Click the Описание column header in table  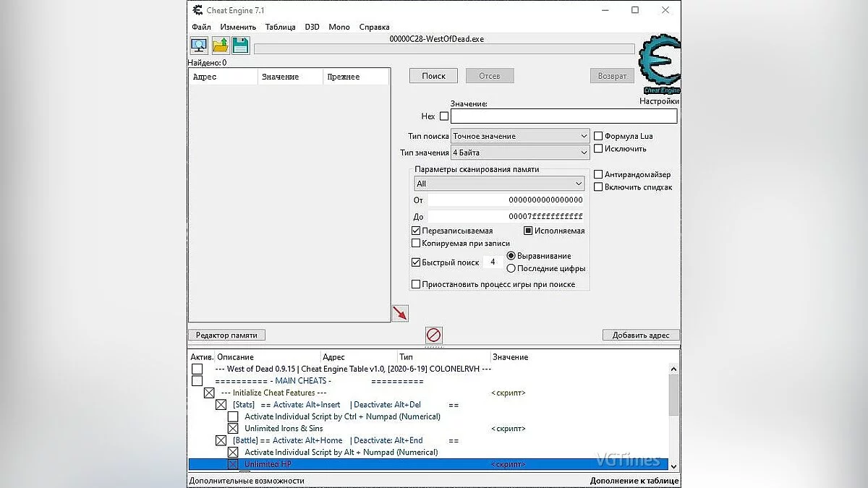(x=268, y=356)
